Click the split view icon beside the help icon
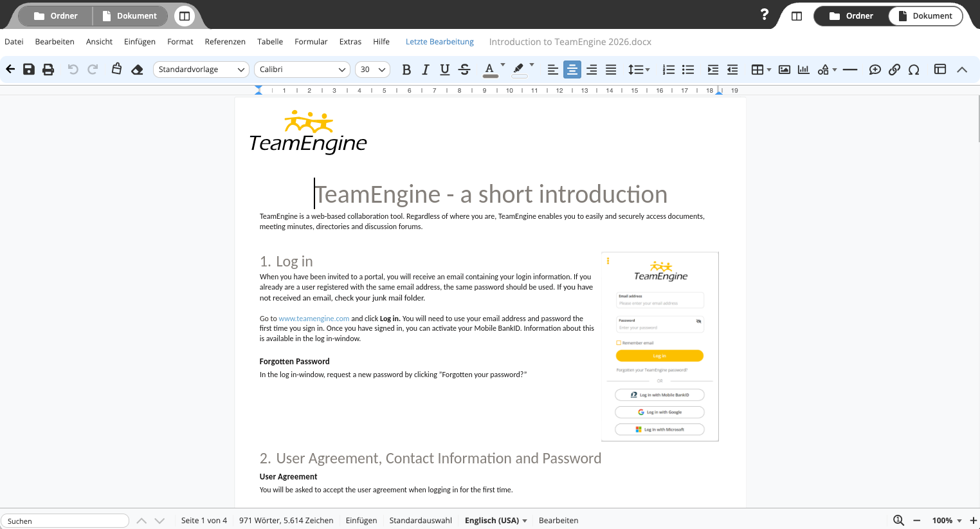Viewport: 980px width, 529px height. pyautogui.click(x=797, y=16)
